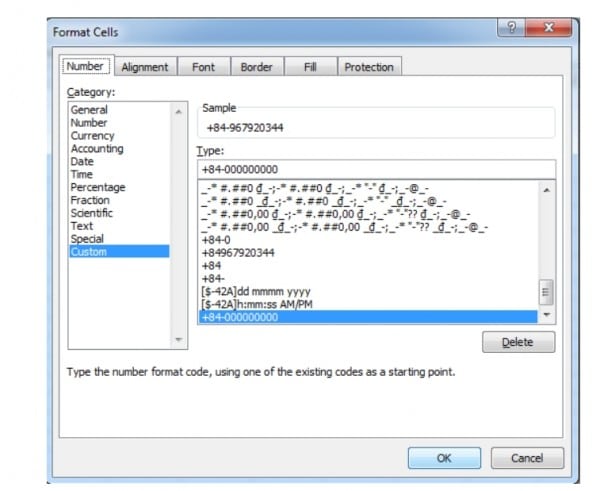Click the Type list scroll down arrow
Image resolution: width=600 pixels, height=491 pixels.
coord(547,315)
